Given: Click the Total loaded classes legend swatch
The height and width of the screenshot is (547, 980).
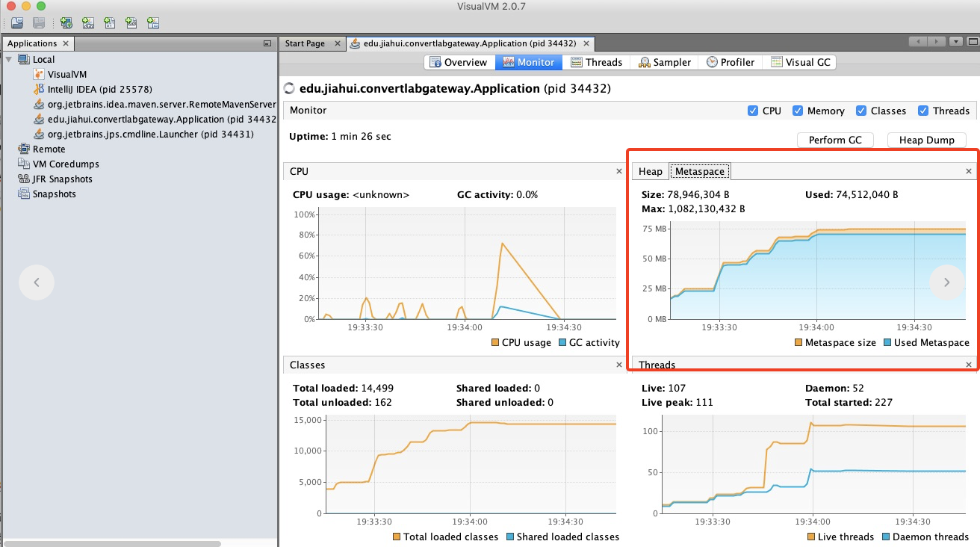Looking at the screenshot, I should tap(396, 537).
